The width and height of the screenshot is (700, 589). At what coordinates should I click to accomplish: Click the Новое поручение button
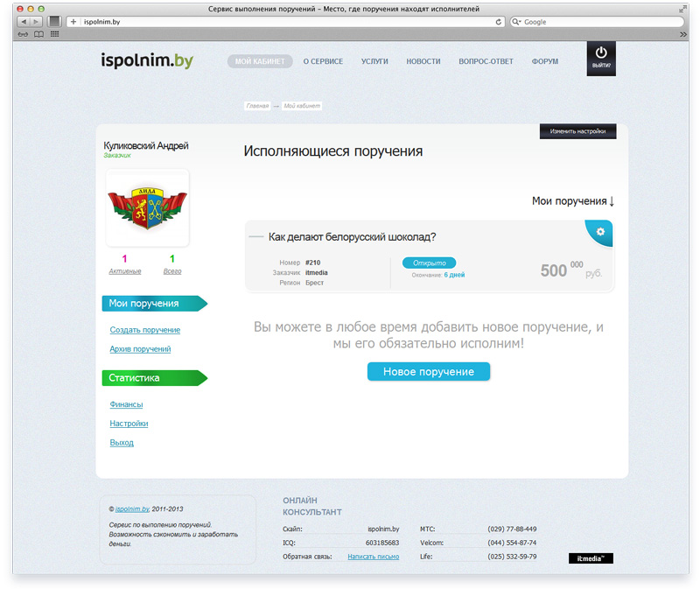pyautogui.click(x=429, y=372)
